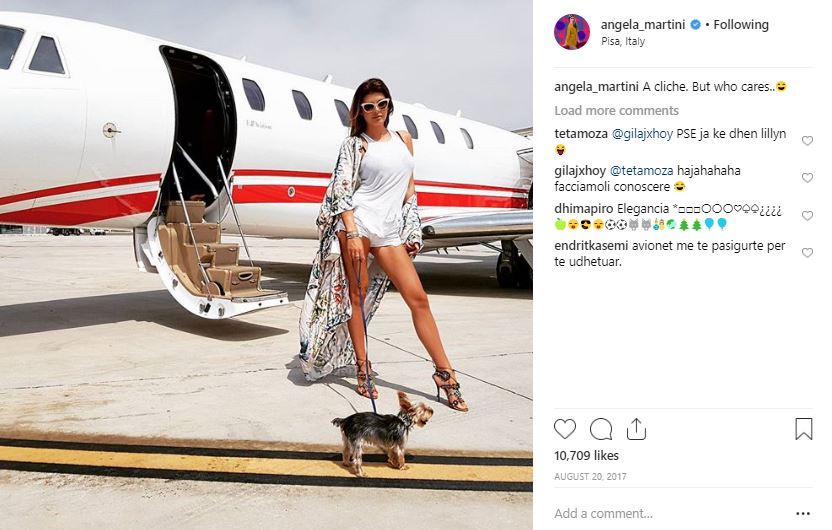Save the post with the bookmark icon
The image size is (832, 530).
tap(803, 429)
